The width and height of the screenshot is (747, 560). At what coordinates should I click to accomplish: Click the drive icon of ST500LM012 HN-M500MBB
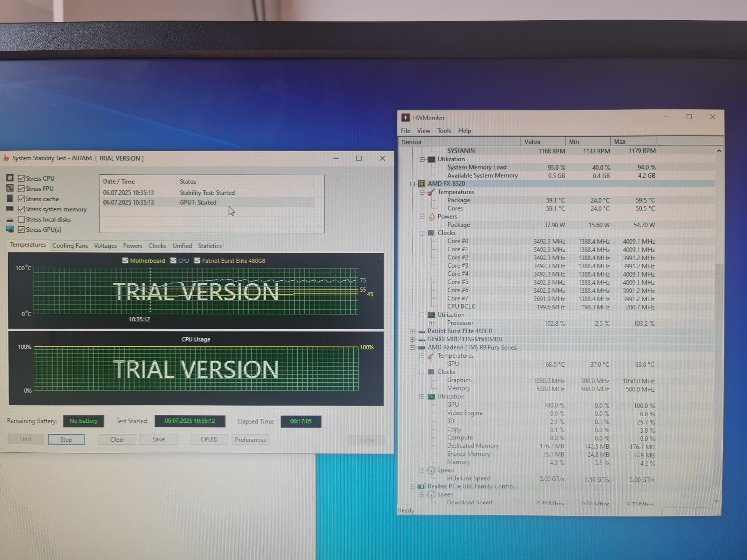pos(422,340)
